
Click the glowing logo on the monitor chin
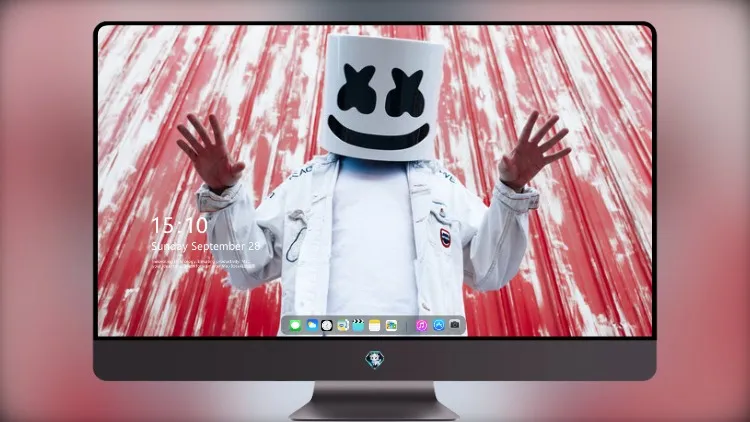(x=375, y=360)
